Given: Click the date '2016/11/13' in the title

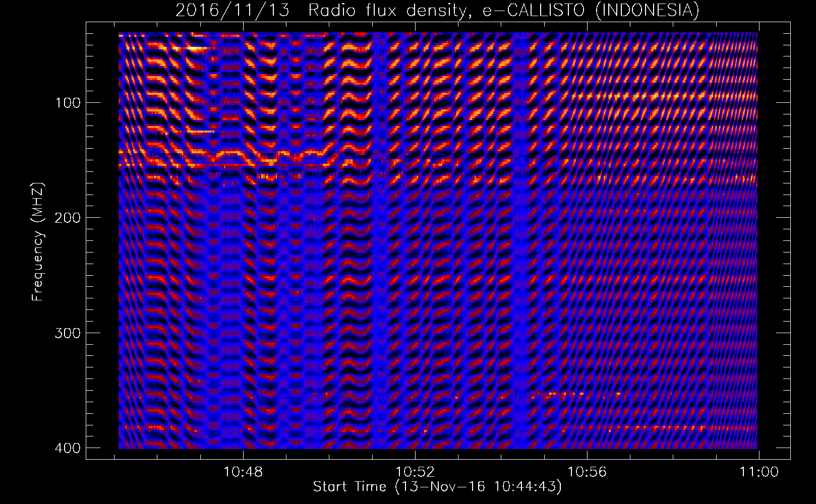Looking at the screenshot, I should coord(232,11).
